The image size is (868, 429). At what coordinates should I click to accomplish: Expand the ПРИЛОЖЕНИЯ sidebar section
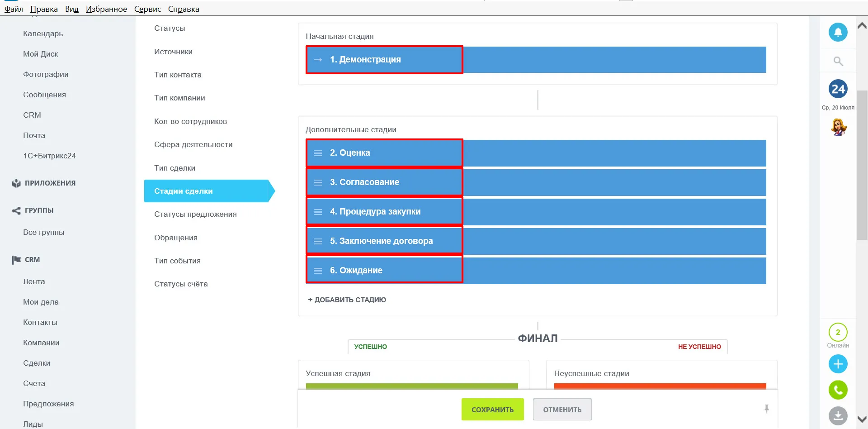pos(50,183)
